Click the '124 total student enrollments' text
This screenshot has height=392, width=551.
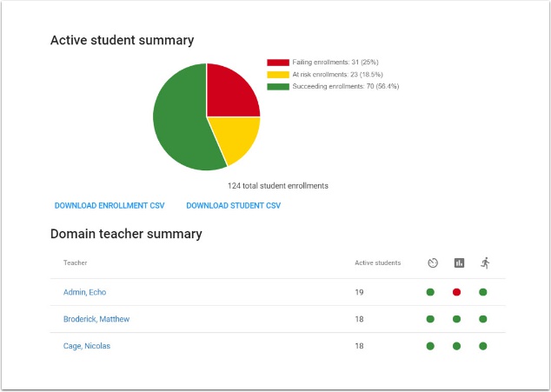(278, 186)
